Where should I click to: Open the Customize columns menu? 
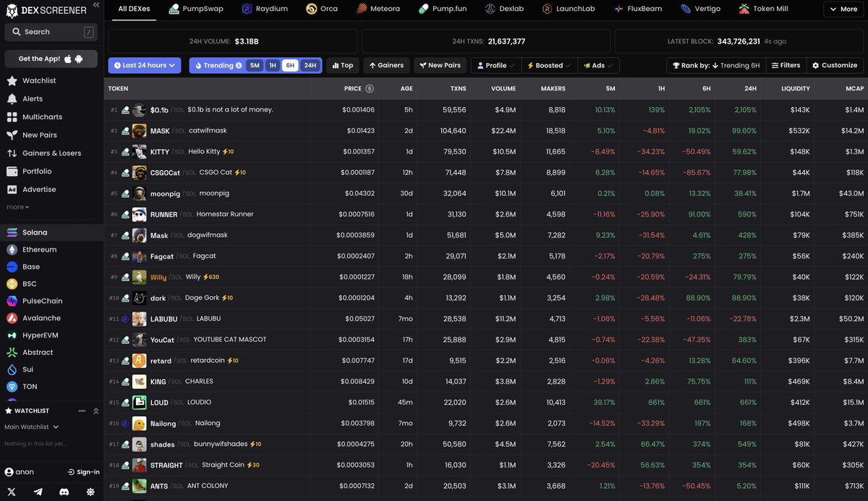point(835,65)
